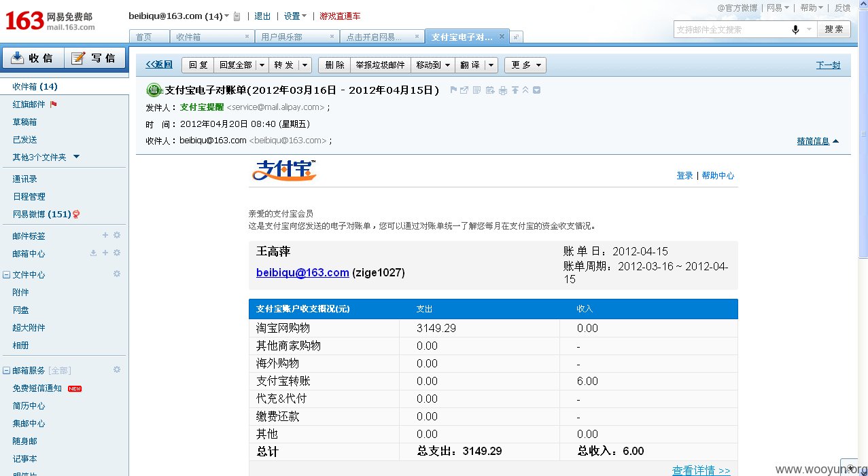Screen dimensions: 868x476
Task: Open the 网易 dropdown at top right
Action: [x=778, y=8]
